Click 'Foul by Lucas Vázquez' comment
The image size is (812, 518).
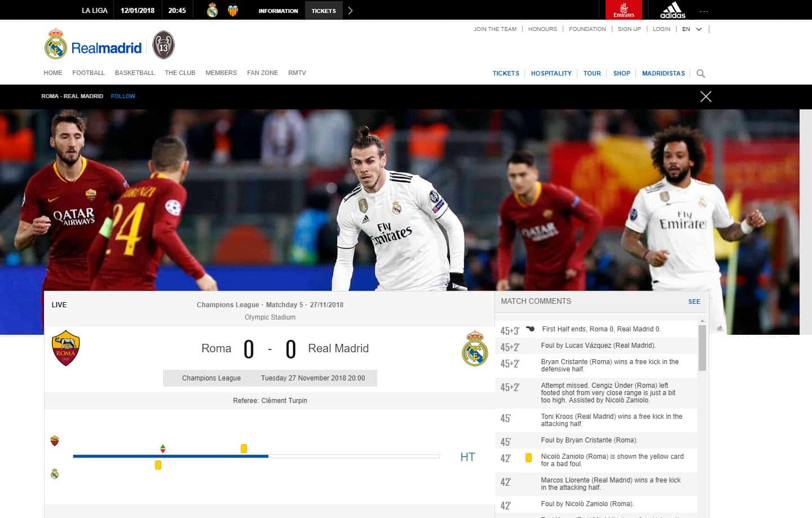click(598, 346)
